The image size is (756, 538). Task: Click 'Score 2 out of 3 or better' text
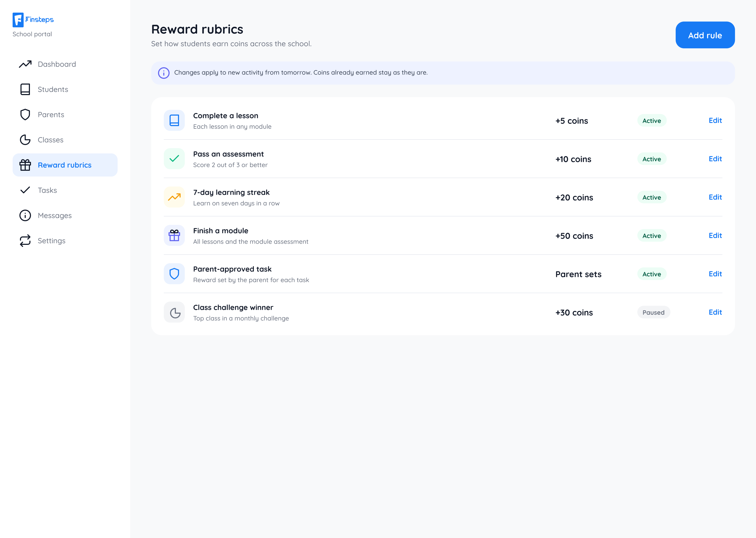click(x=230, y=165)
